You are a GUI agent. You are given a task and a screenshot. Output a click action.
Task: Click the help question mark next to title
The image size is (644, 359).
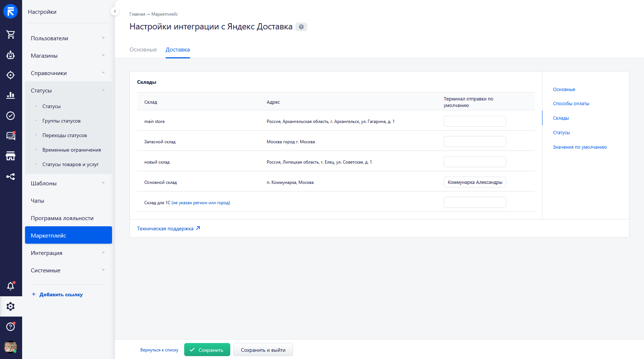click(301, 27)
